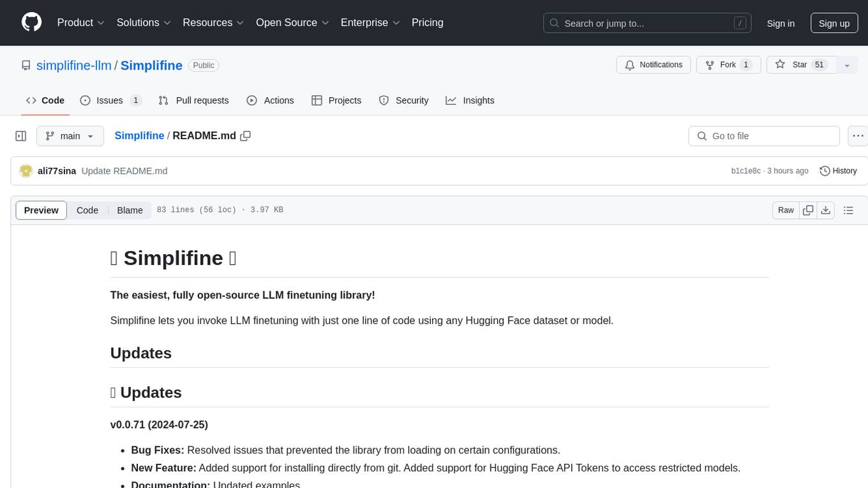Switch to the Issues tab
Image resolution: width=868 pixels, height=488 pixels.
click(110, 100)
